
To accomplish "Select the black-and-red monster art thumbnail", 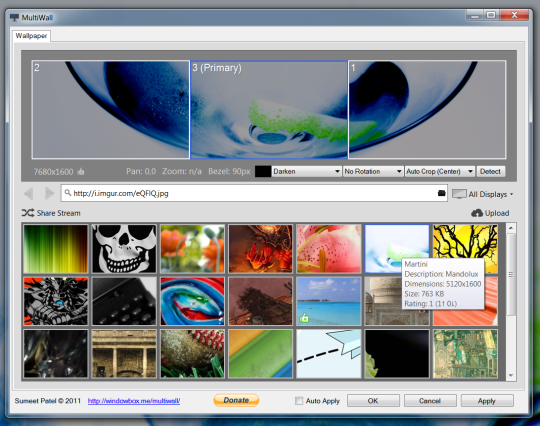I will (56, 301).
